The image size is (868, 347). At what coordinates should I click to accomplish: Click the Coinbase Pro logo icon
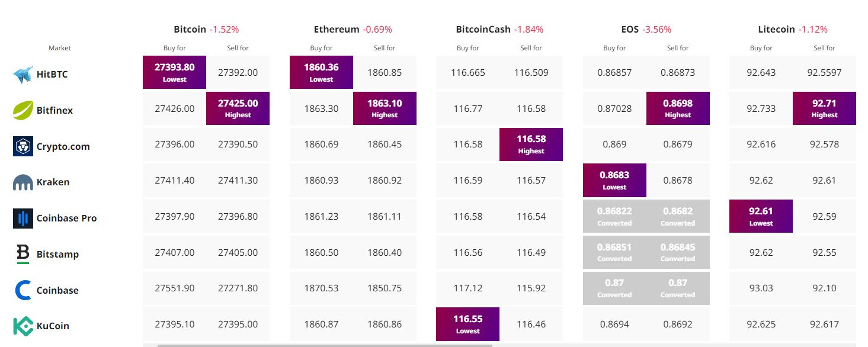click(x=23, y=218)
